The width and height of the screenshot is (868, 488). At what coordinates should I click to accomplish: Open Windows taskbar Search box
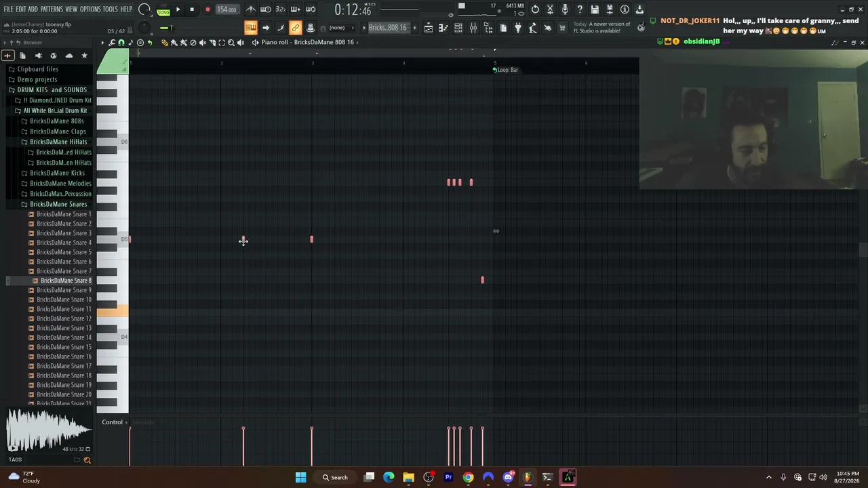335,477
